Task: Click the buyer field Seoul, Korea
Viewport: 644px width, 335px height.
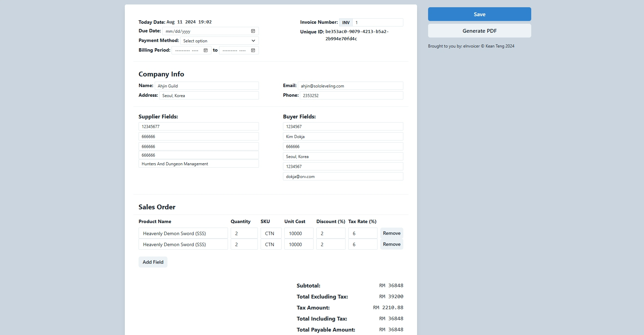Action: (343, 156)
